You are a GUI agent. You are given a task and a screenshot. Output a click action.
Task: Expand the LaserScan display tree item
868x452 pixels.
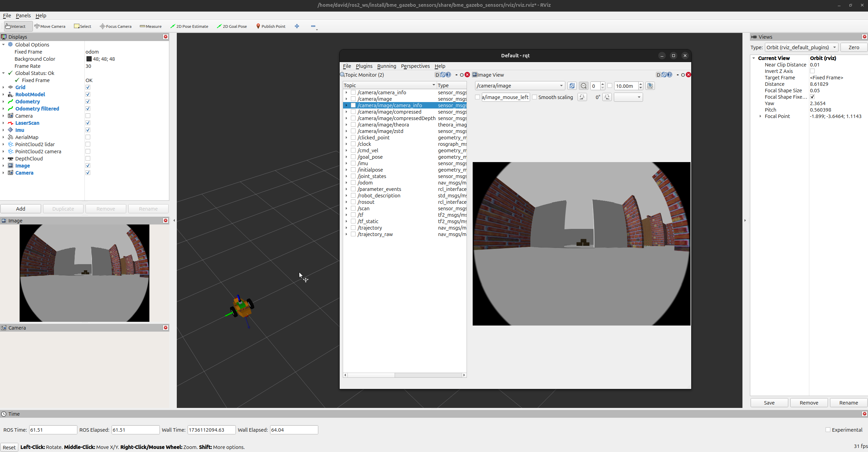[x=3, y=123]
